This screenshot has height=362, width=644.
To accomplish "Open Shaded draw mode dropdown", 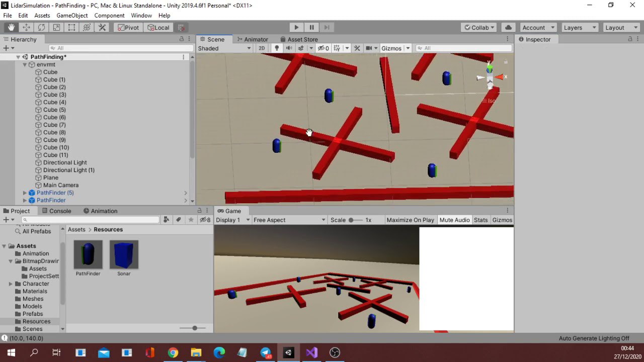I will coord(224,48).
